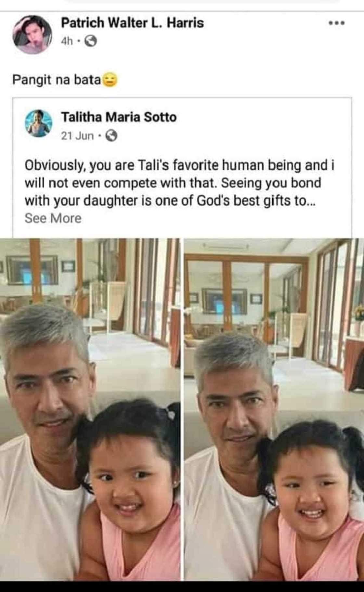
Task: Click the globe icon next to 21 Jun
Action: click(111, 136)
